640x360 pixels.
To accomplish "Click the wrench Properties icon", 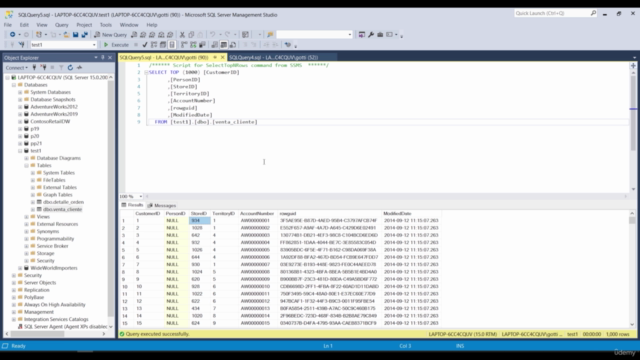I will point(371,35).
